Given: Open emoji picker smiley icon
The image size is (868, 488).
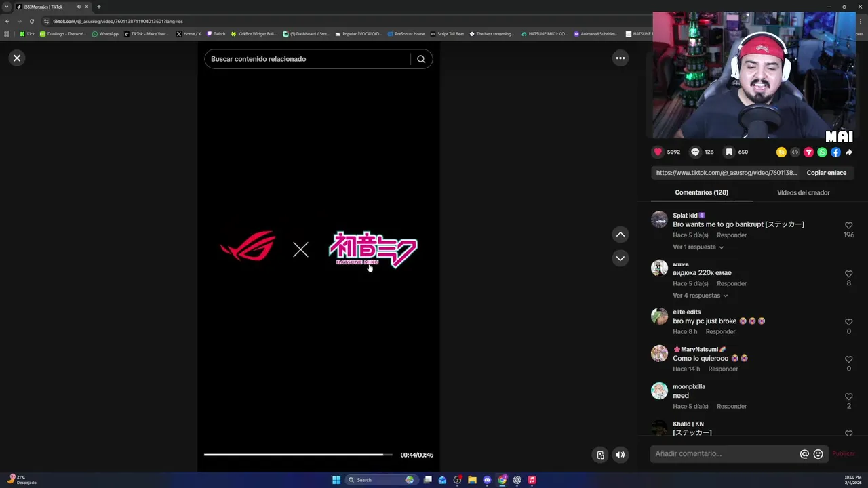Looking at the screenshot, I should [818, 454].
